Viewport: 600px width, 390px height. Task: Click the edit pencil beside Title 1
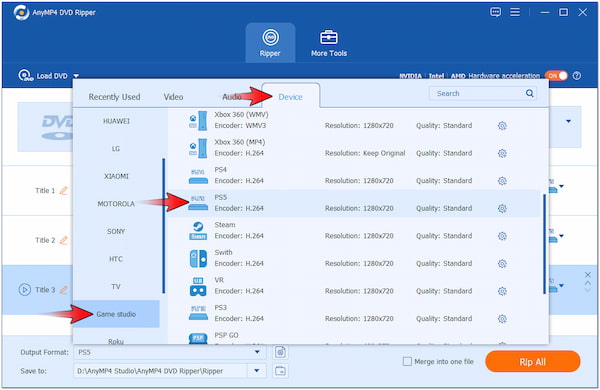coord(64,190)
